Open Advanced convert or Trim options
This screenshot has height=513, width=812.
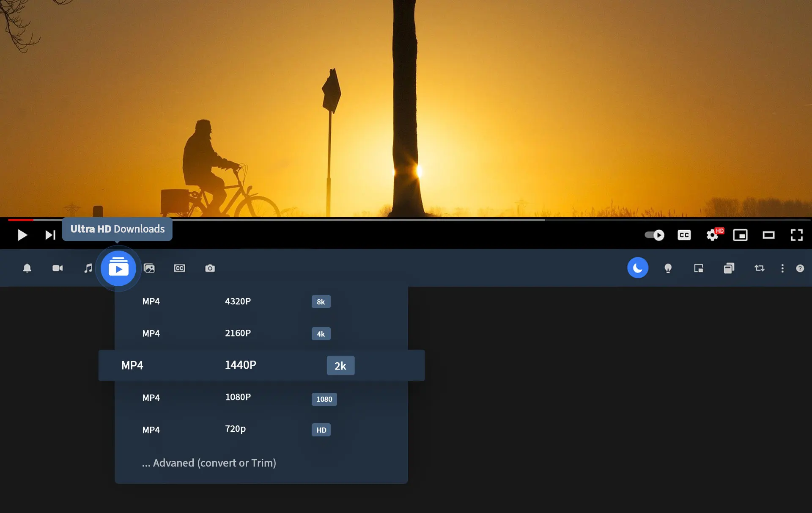208,463
